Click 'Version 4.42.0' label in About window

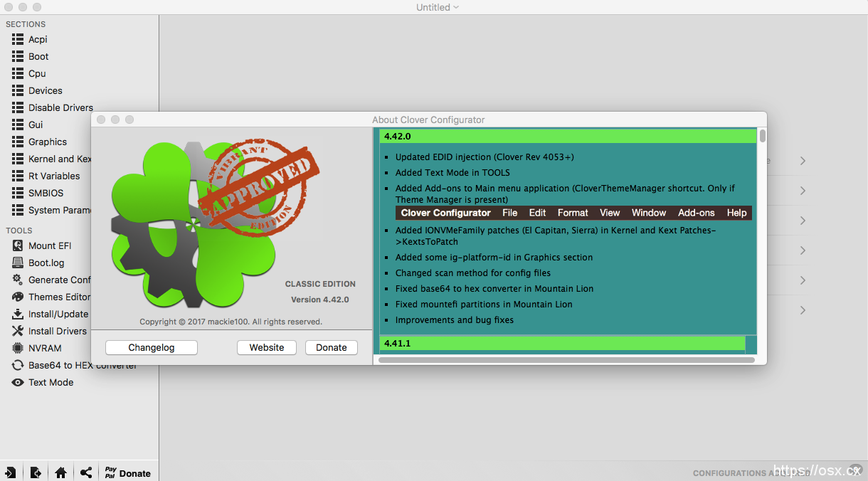pyautogui.click(x=319, y=300)
